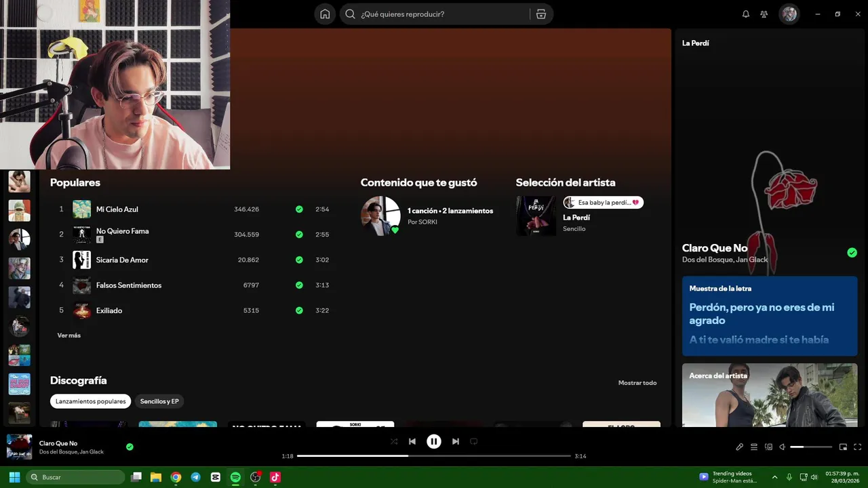The height and width of the screenshot is (488, 868).
Task: Skip to the next track
Action: pos(456,441)
